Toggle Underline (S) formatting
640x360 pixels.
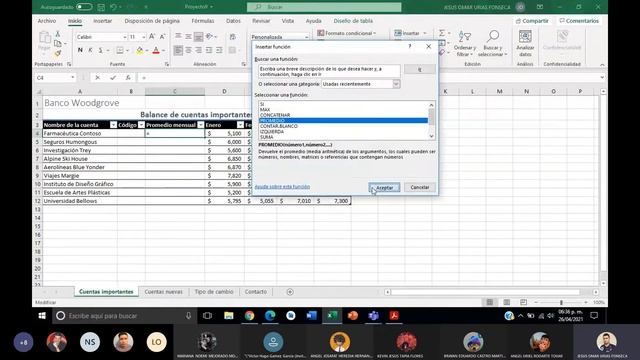pyautogui.click(x=100, y=50)
